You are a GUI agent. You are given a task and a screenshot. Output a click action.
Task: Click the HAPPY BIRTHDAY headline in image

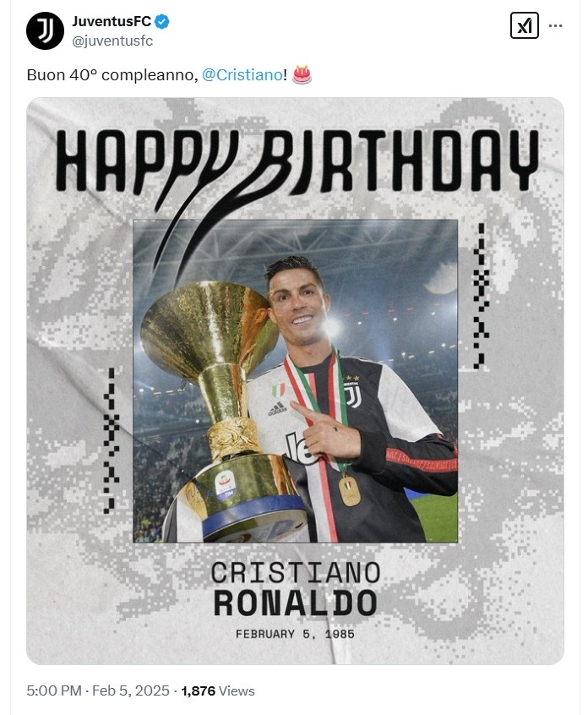tap(297, 161)
